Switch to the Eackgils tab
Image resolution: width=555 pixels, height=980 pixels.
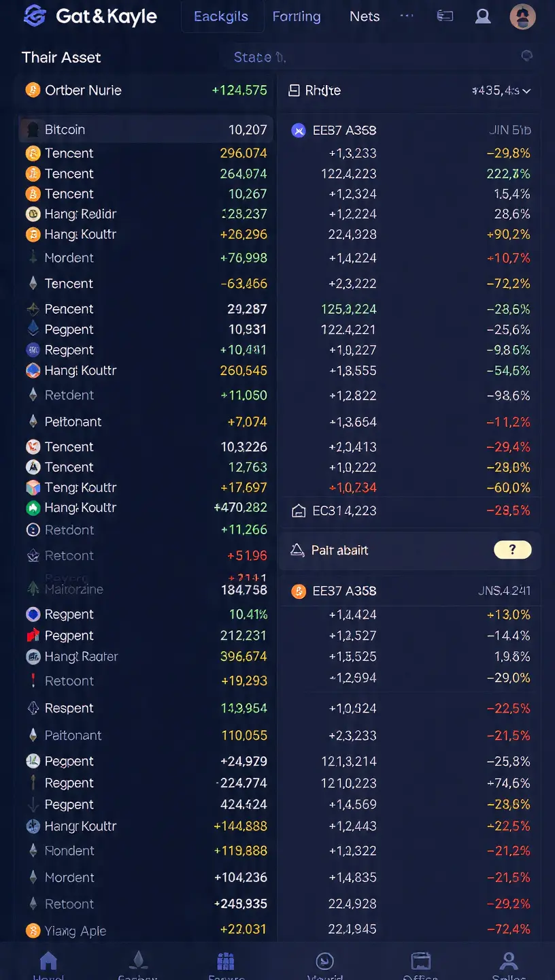pyautogui.click(x=221, y=16)
